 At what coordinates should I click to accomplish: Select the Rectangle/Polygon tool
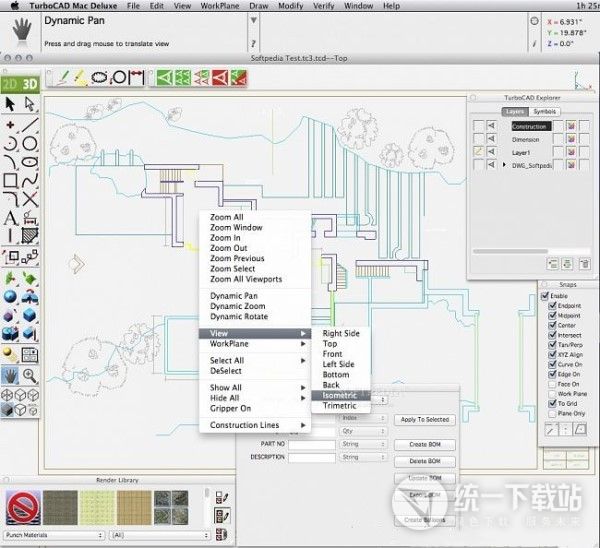10,180
